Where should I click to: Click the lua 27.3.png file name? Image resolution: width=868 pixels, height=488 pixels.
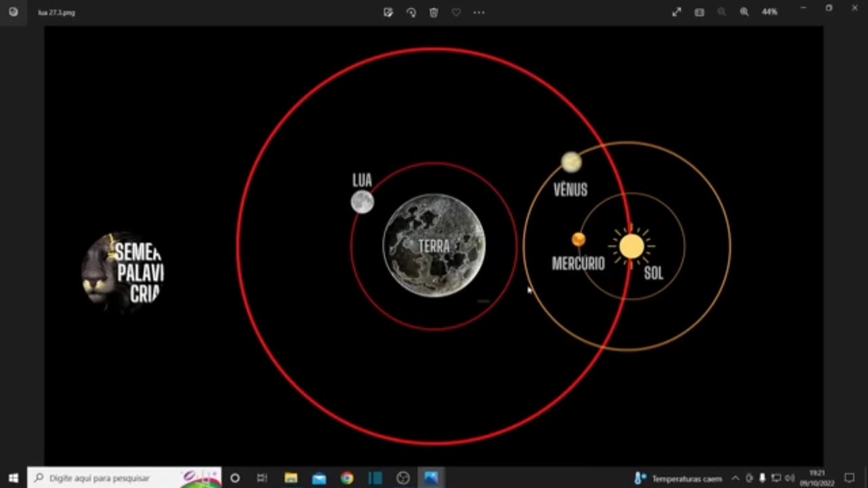click(x=56, y=12)
